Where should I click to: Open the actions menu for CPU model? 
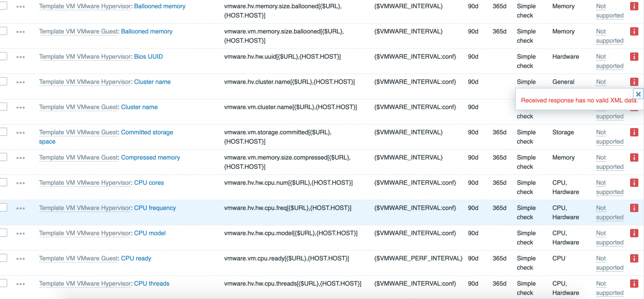coord(21,234)
